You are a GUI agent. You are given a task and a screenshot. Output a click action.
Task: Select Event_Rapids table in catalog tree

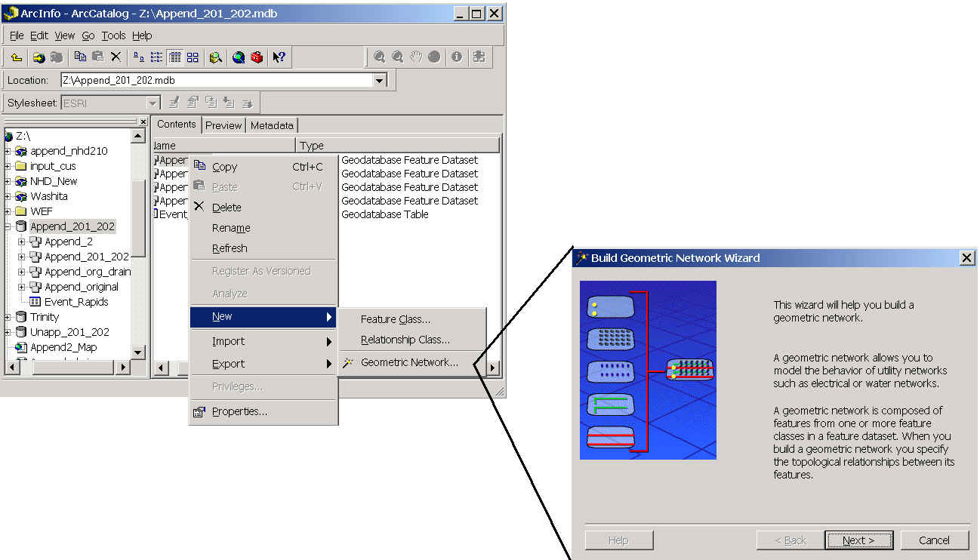click(76, 302)
